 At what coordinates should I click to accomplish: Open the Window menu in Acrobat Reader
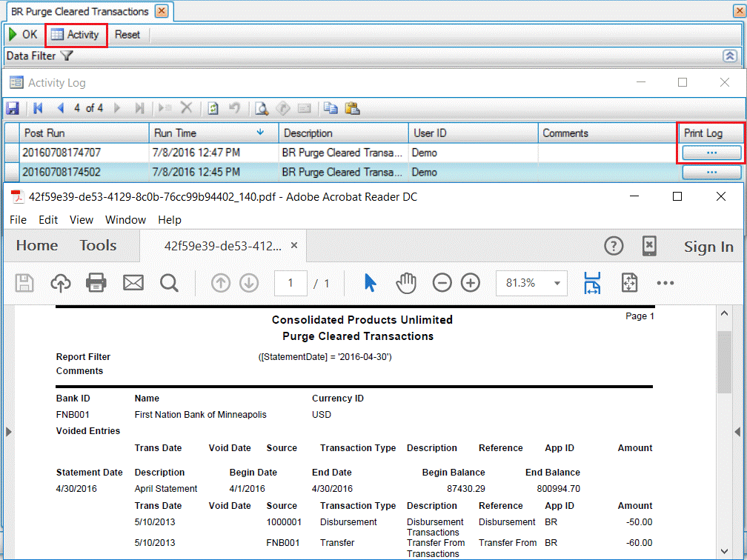pos(125,220)
